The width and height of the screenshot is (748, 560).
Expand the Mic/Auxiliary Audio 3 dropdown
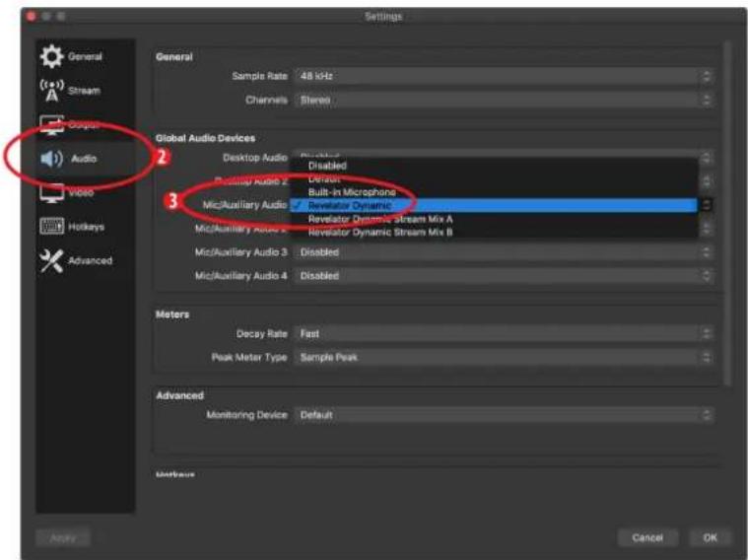tap(504, 252)
